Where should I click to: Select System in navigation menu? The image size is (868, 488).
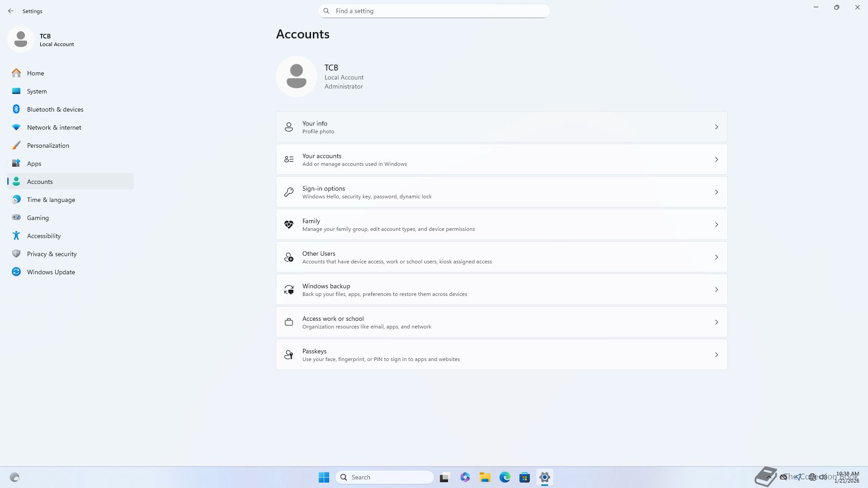pos(37,91)
